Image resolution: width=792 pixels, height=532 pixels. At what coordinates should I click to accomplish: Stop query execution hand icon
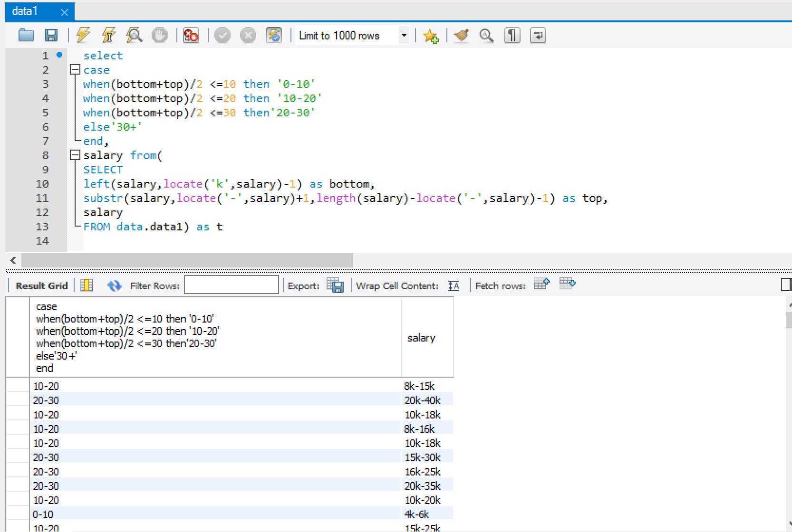coord(159,35)
